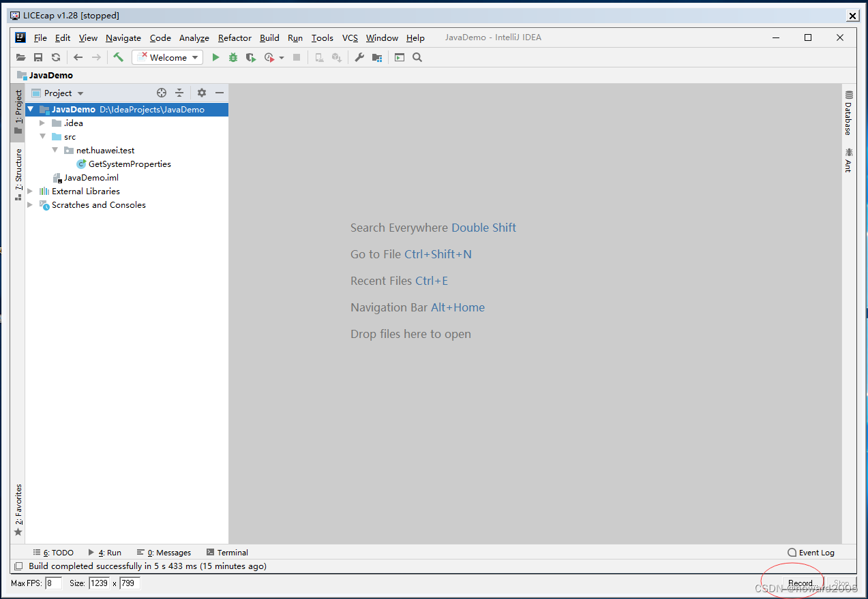Screen dimensions: 868x599
Task: Open Project Structure icon
Action: [377, 58]
